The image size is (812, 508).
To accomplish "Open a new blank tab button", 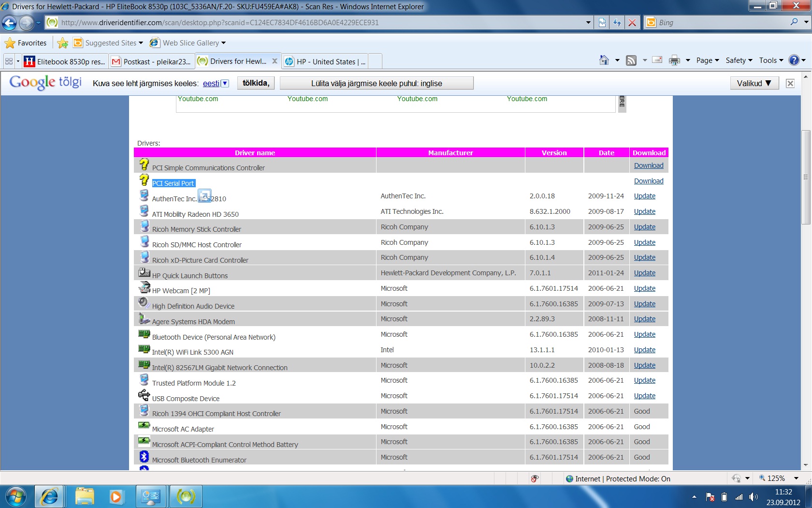I will coord(376,61).
